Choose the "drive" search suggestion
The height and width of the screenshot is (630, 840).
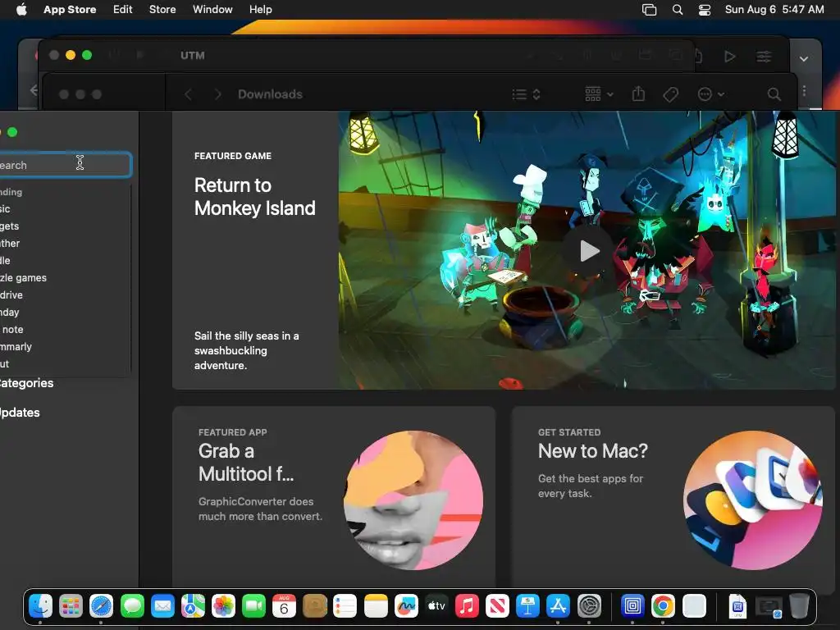(11, 294)
